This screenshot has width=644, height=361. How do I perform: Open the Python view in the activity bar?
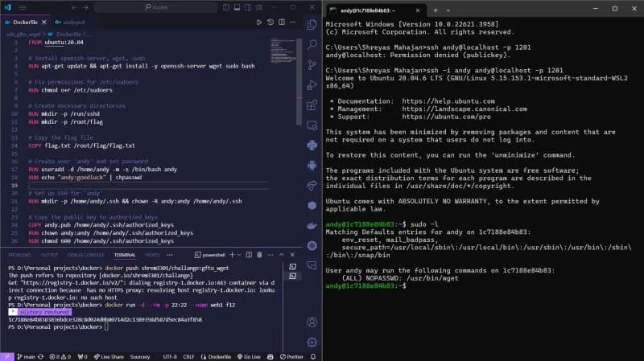click(x=312, y=146)
